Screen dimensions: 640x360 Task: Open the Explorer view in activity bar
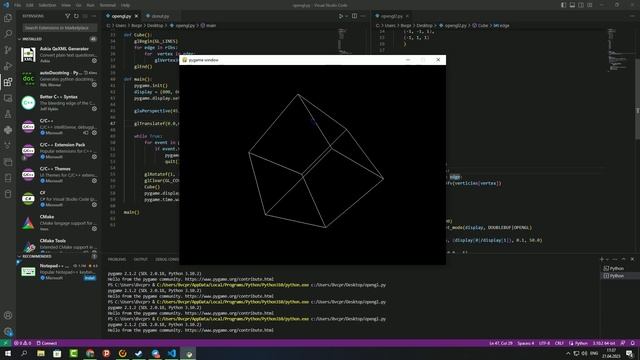tap(8, 18)
